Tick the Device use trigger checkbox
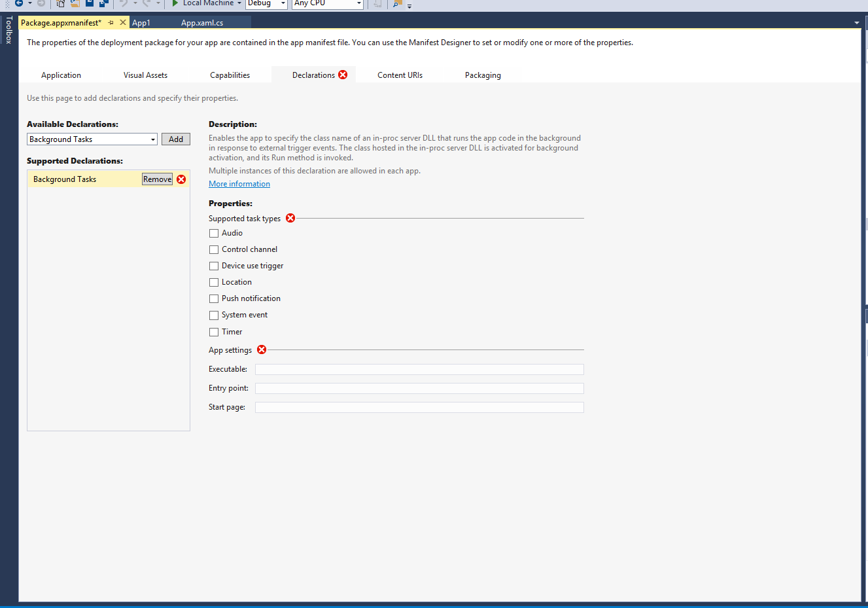 (x=214, y=266)
